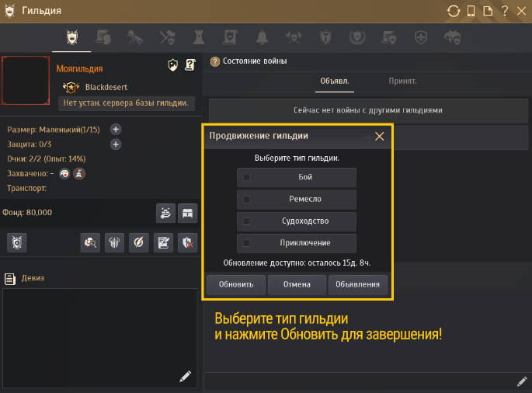
Task: Click the Сейчас нет войны с другими гильдиями message
Action: click(368, 110)
